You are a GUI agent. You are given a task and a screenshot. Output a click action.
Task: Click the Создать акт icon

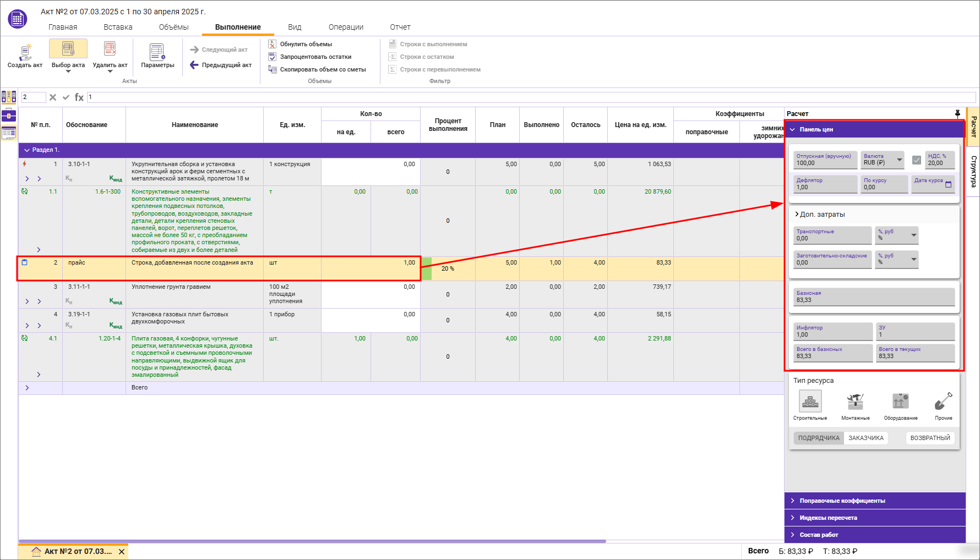pyautogui.click(x=25, y=53)
